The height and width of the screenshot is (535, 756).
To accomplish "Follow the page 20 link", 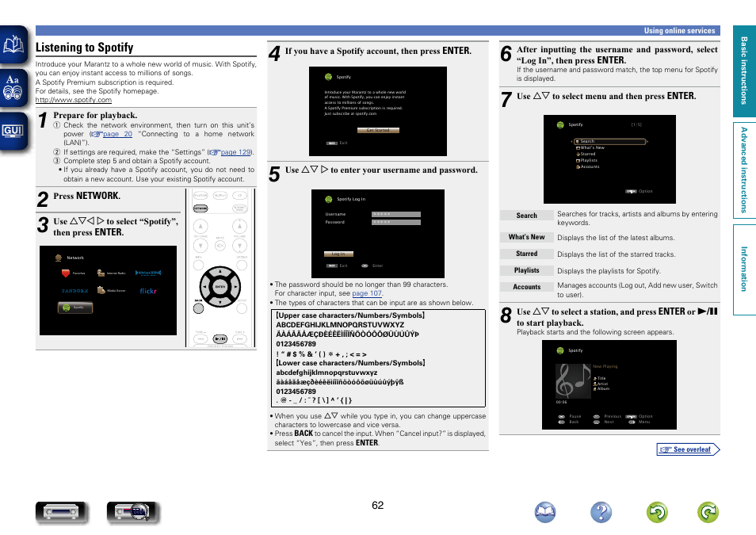I will (117, 134).
